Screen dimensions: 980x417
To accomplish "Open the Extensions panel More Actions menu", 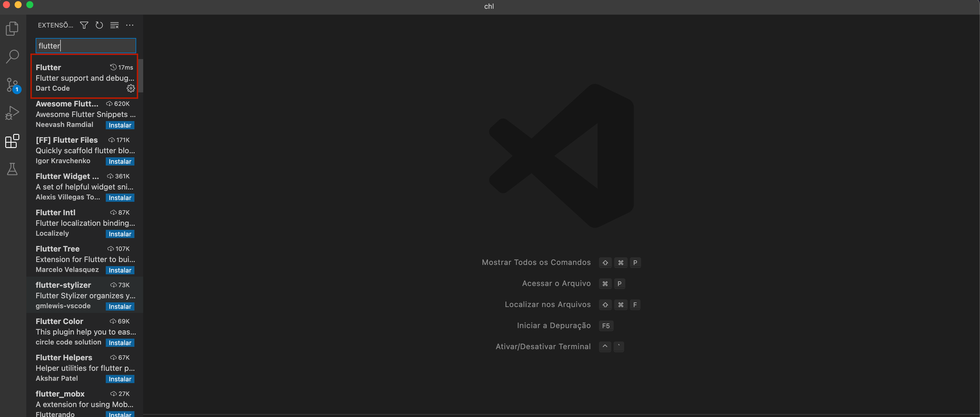I will (x=129, y=25).
